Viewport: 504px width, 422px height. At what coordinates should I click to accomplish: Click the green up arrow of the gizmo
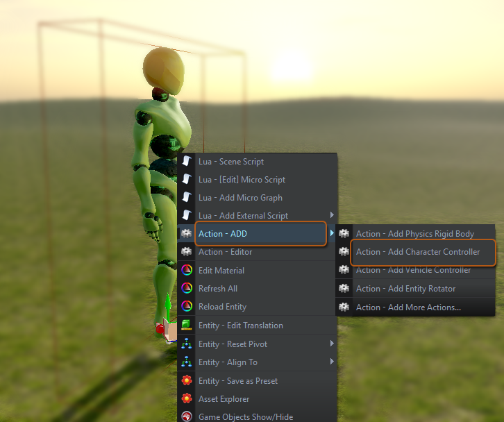pos(168,303)
